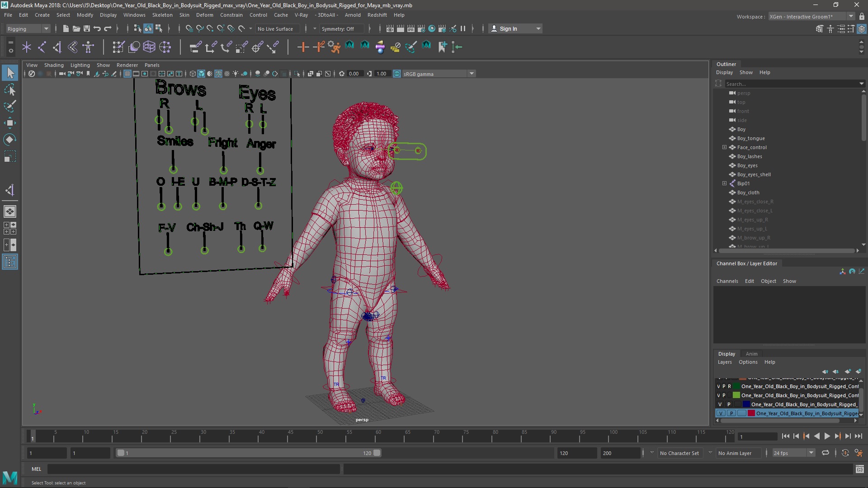Open the Workspace XGen dropdown
Image resolution: width=868 pixels, height=488 pixels.
tap(811, 16)
